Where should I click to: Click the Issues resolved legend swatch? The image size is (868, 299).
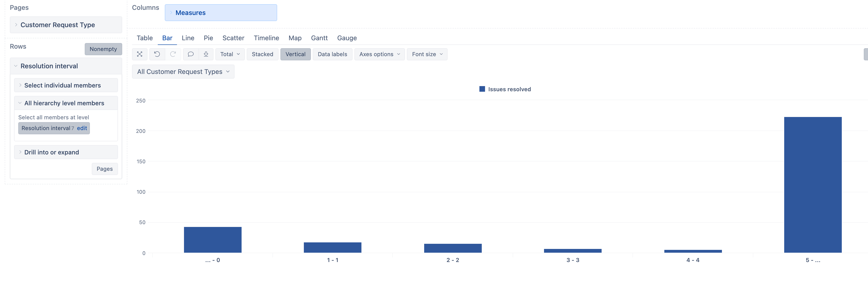click(482, 89)
